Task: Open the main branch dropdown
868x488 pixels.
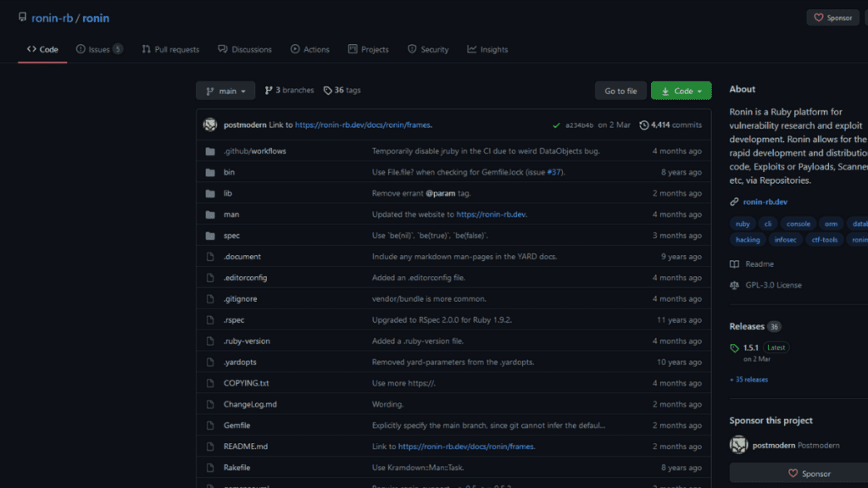Action: tap(225, 91)
